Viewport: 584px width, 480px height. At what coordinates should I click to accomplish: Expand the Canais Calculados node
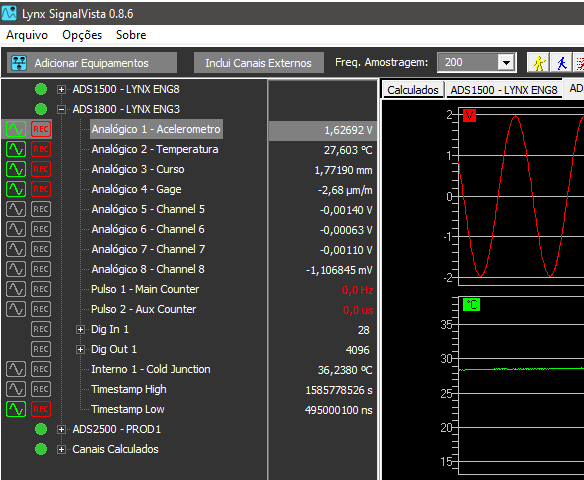tap(61, 450)
